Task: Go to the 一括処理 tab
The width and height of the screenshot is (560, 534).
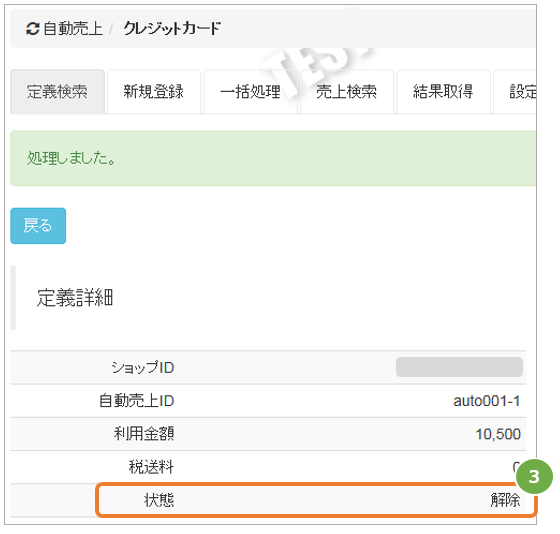Action: point(250,91)
